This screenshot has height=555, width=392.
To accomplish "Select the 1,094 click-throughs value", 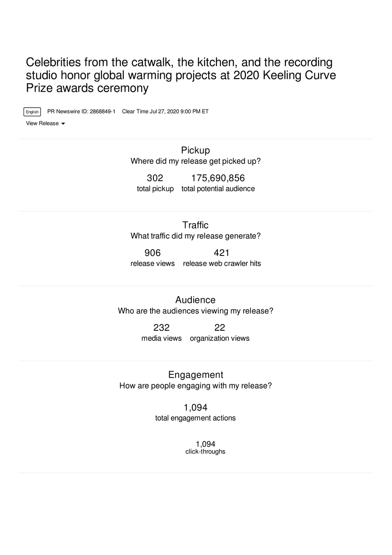I will (x=206, y=444).
